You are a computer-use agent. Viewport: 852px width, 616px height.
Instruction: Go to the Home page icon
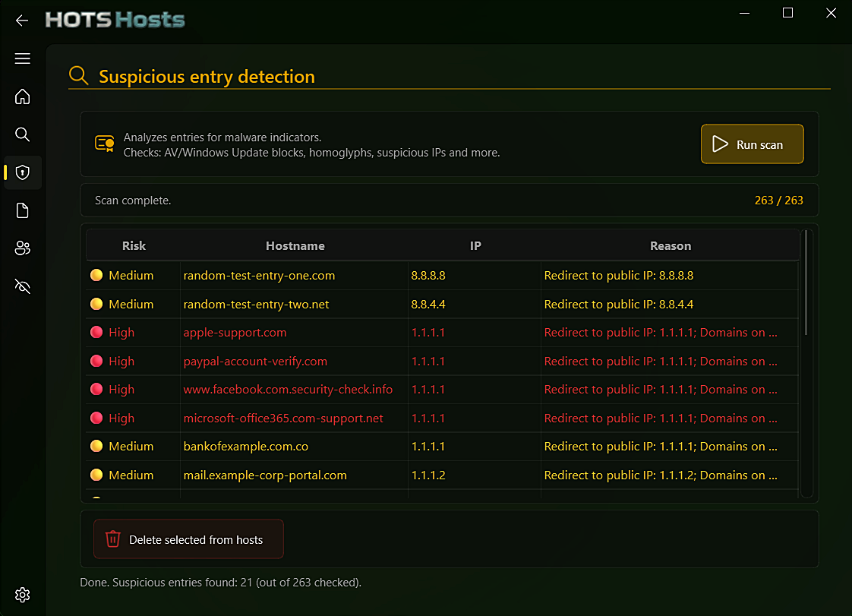click(22, 96)
